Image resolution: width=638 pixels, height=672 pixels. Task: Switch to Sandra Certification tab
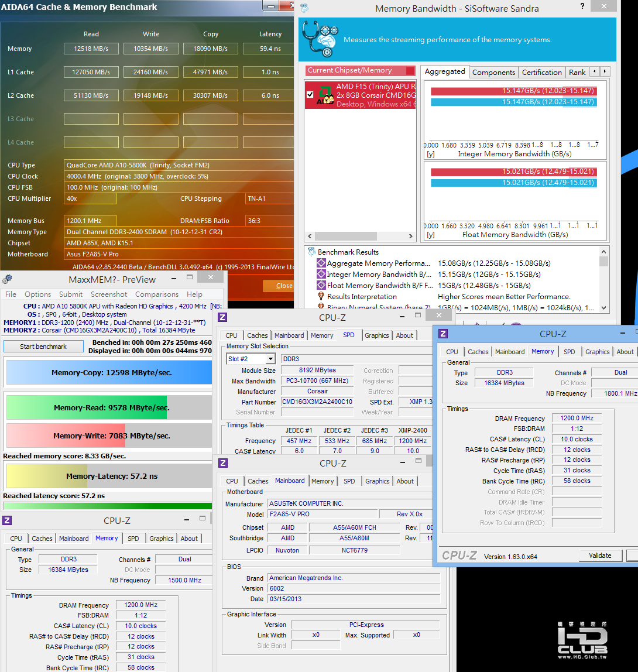(541, 73)
